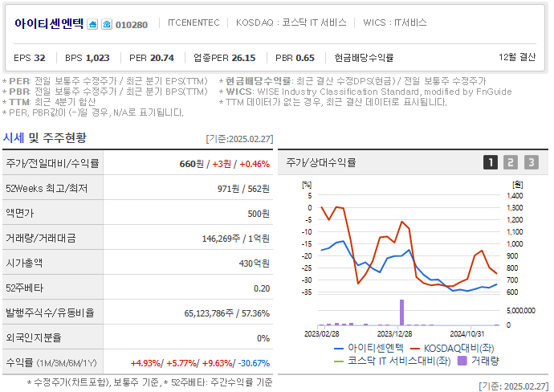The width and height of the screenshot is (554, 392).
Task: Select stock code 010280
Action: [x=132, y=25]
